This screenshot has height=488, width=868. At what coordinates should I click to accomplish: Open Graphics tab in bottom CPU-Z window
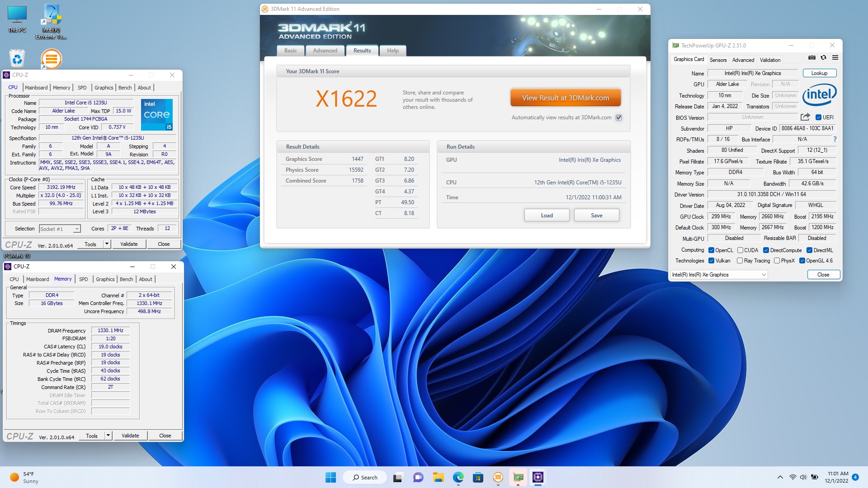(105, 279)
